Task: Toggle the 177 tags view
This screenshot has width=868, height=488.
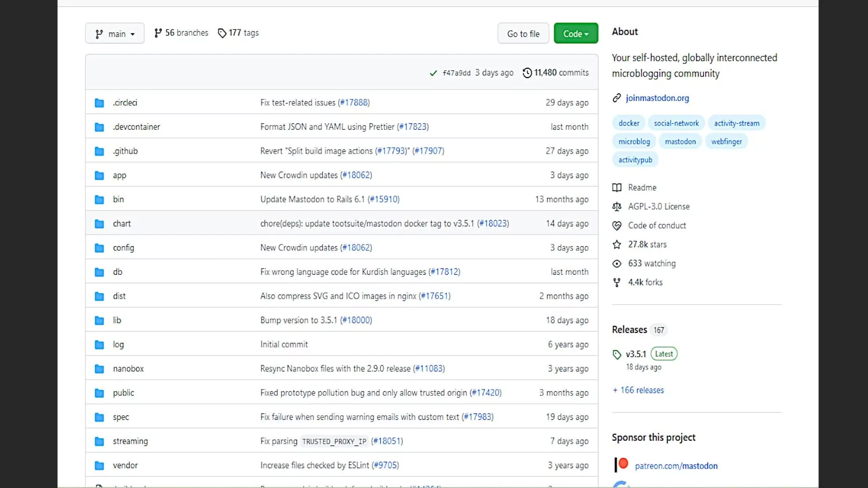Action: tap(238, 33)
